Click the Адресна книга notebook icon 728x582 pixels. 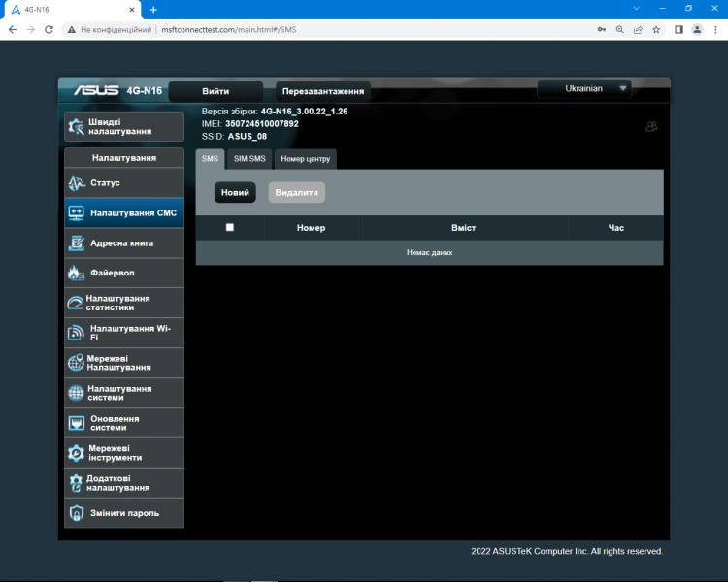click(76, 243)
